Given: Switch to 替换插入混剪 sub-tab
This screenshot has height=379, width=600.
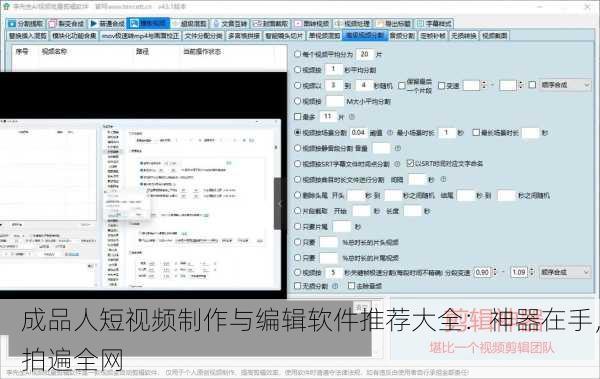Looking at the screenshot, I should pyautogui.click(x=28, y=36).
